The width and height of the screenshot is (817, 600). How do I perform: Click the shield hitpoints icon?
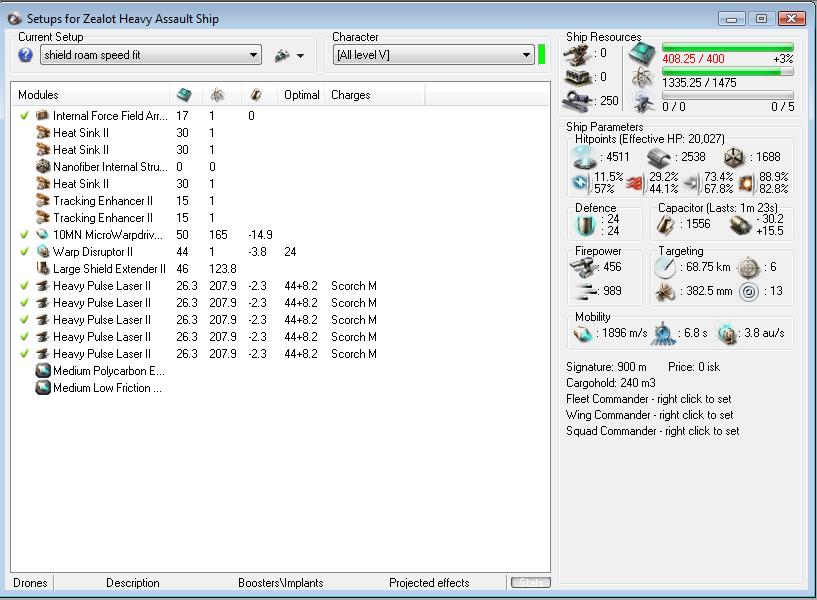click(584, 157)
